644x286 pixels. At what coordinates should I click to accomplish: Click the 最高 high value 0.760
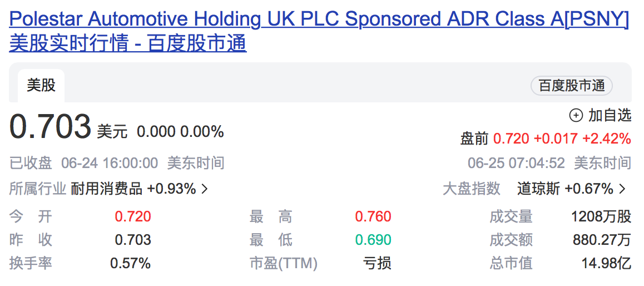(373, 216)
